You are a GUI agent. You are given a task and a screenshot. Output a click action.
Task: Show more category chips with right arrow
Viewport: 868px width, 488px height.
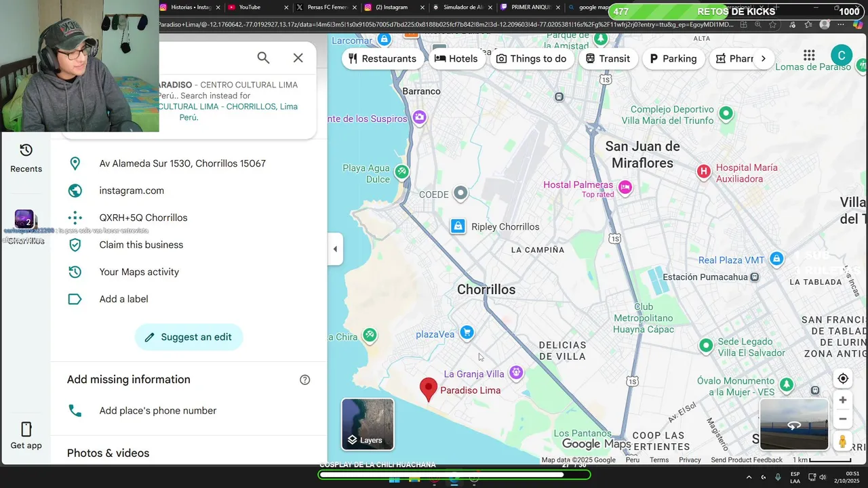[763, 58]
